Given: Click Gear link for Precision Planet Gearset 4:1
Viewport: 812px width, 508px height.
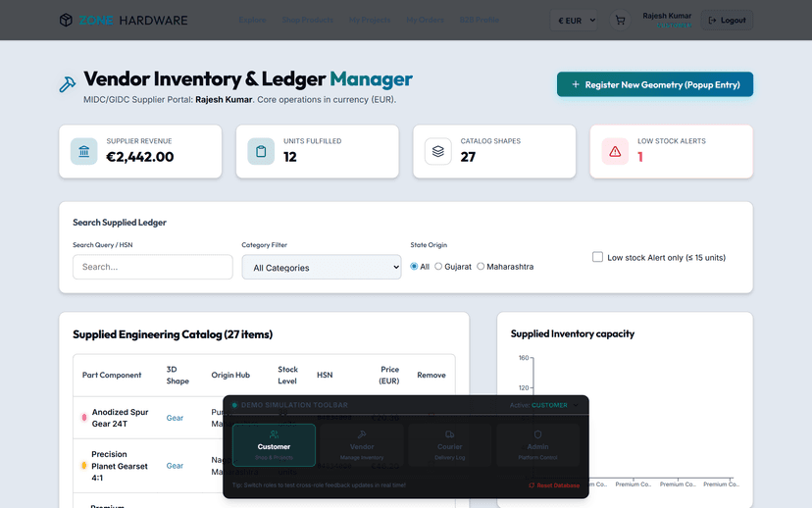Looking at the screenshot, I should pyautogui.click(x=175, y=466).
